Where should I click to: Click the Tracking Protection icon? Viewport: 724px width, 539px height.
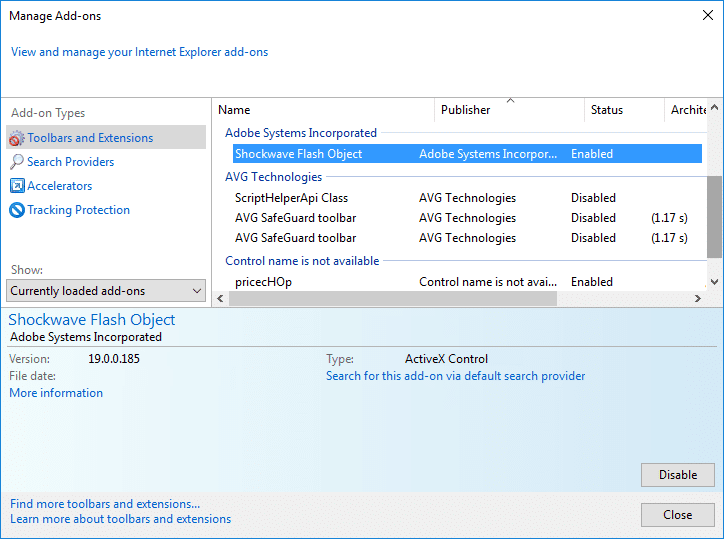pos(16,210)
